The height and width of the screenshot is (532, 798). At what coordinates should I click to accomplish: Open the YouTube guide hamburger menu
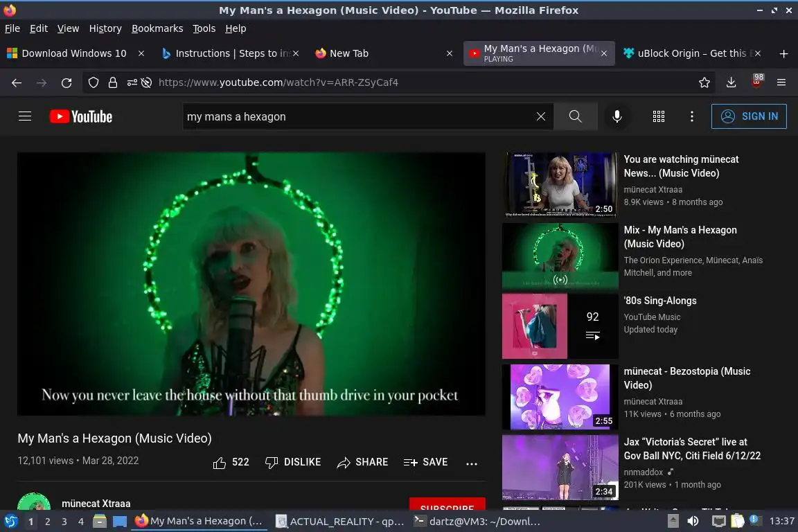pos(25,116)
